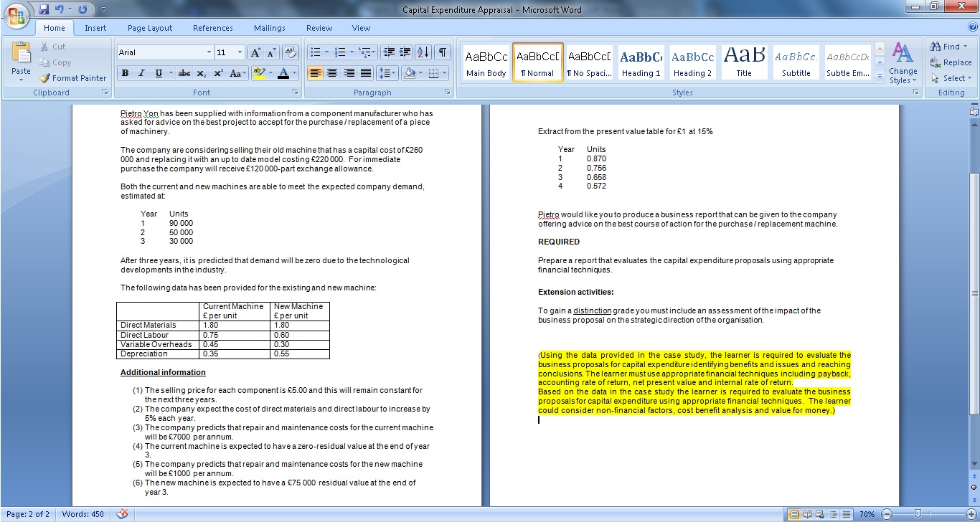Click the zoom out minus button
Viewport: 980px width, 522px height.
coord(887,514)
